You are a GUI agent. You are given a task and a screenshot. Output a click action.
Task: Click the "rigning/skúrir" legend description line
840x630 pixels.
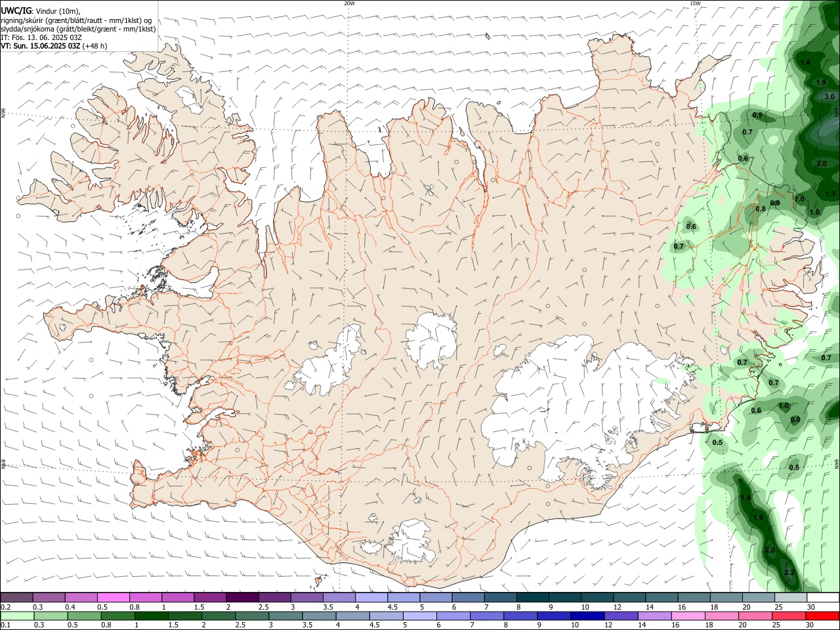point(76,20)
